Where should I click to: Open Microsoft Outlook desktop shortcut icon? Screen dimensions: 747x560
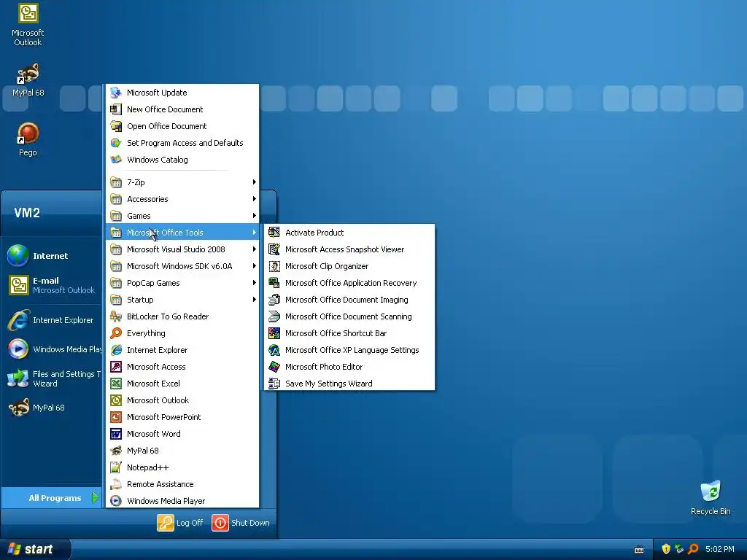point(28,13)
